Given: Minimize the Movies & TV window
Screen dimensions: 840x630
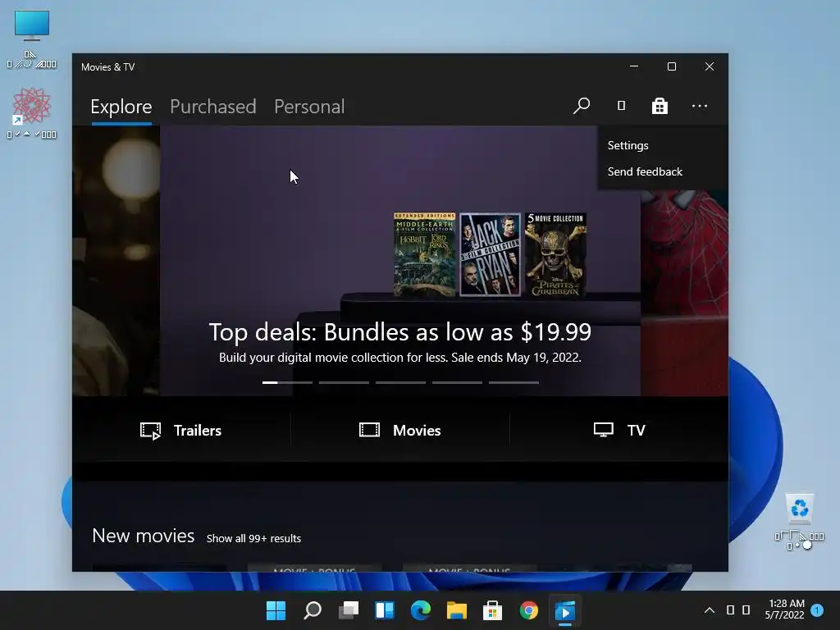Looking at the screenshot, I should click(x=634, y=66).
